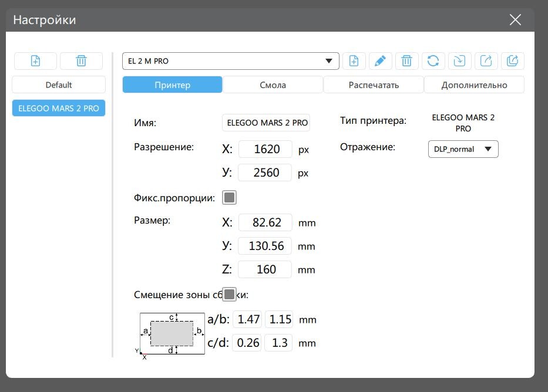The width and height of the screenshot is (548, 392).
Task: Open the Распечатать tab
Action: point(374,85)
